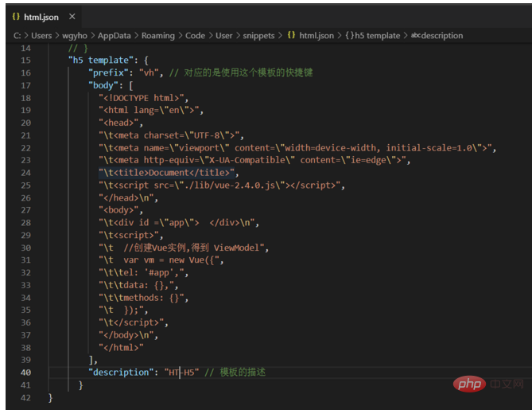
Task: Click the "prefix" key text
Action: click(x=108, y=72)
